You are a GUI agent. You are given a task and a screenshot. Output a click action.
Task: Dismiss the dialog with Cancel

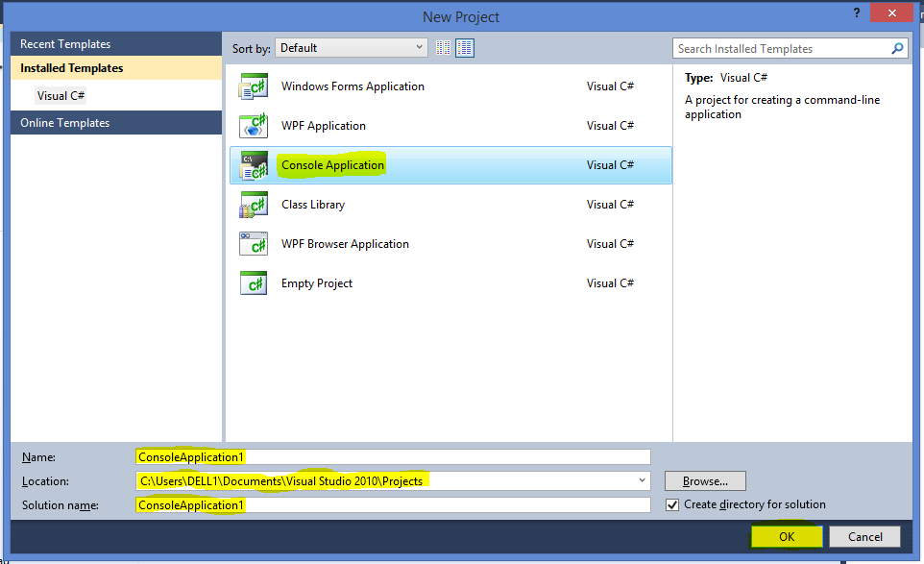[863, 536]
